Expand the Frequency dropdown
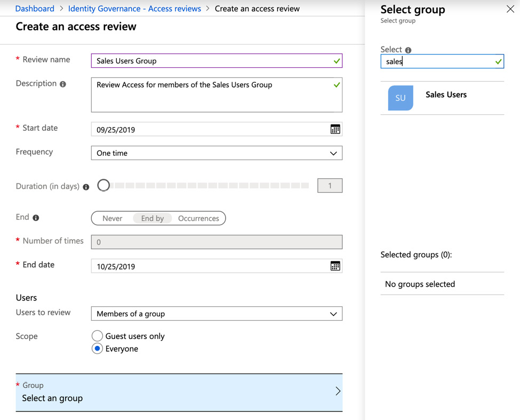Viewport: 520px width, 420px height. pos(217,153)
